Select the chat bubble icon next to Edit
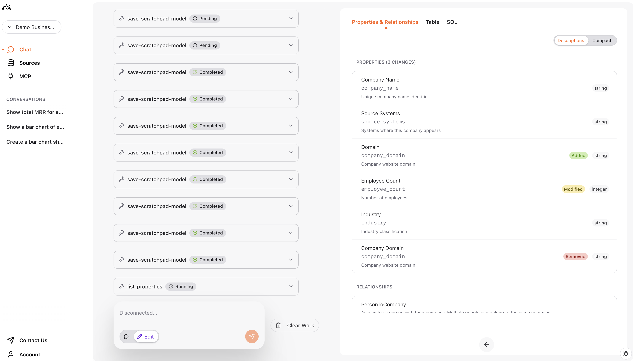The width and height of the screenshot is (633, 364). 126,336
